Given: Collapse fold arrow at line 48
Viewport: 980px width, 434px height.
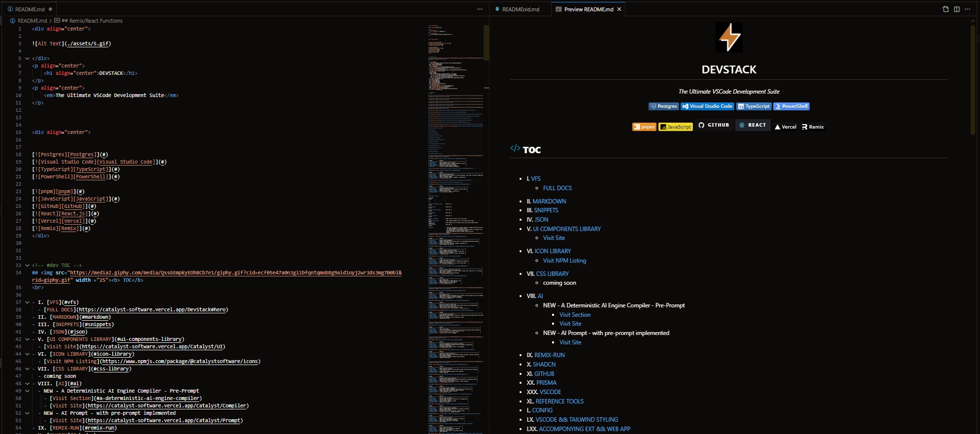Looking at the screenshot, I should (x=27, y=383).
